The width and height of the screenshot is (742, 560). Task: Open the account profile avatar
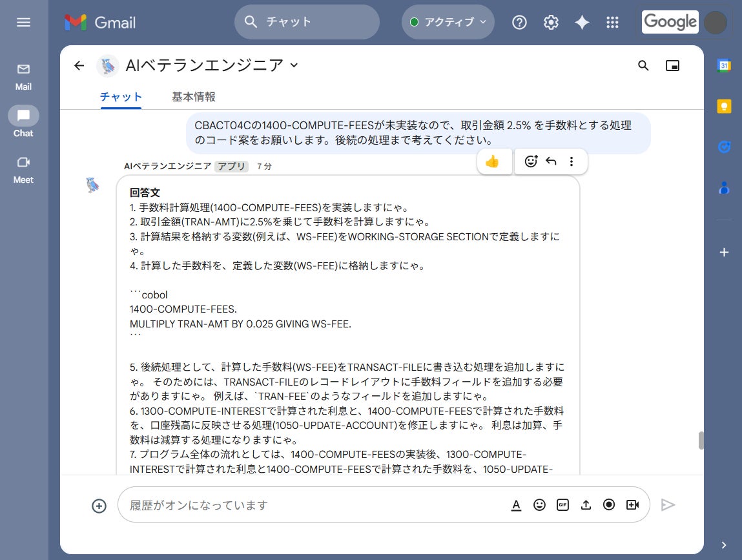click(715, 22)
